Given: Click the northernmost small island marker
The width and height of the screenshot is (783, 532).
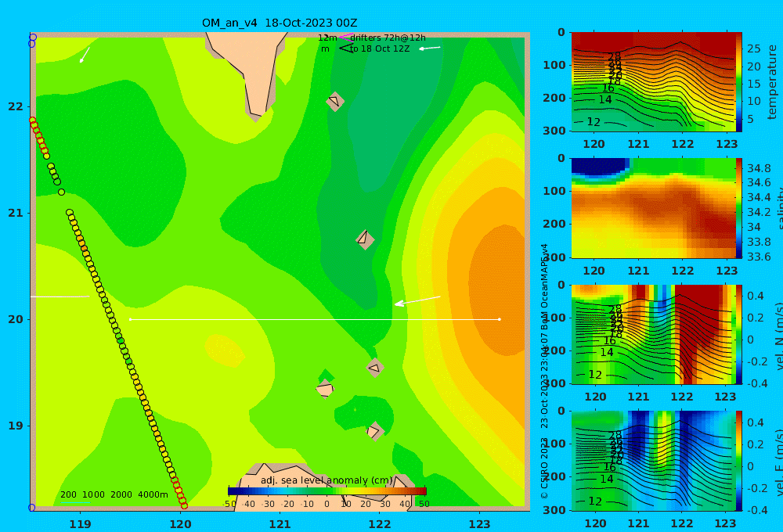Looking at the screenshot, I should coord(335,101).
